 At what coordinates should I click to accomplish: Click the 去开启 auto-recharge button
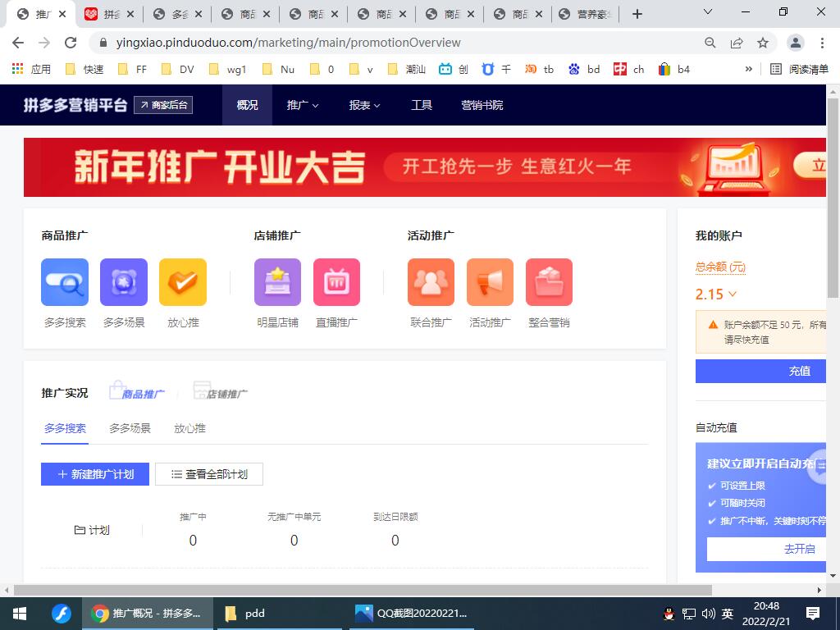767,549
